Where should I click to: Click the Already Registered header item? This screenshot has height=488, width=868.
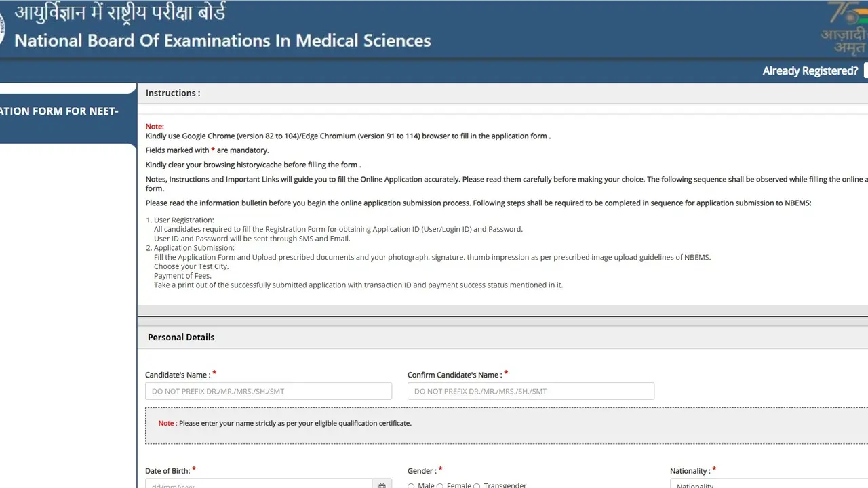coord(810,70)
